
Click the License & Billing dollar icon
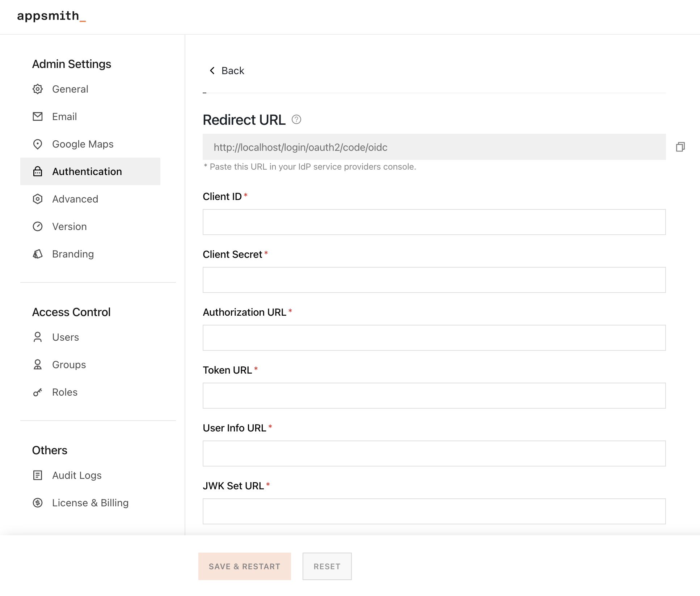(38, 503)
